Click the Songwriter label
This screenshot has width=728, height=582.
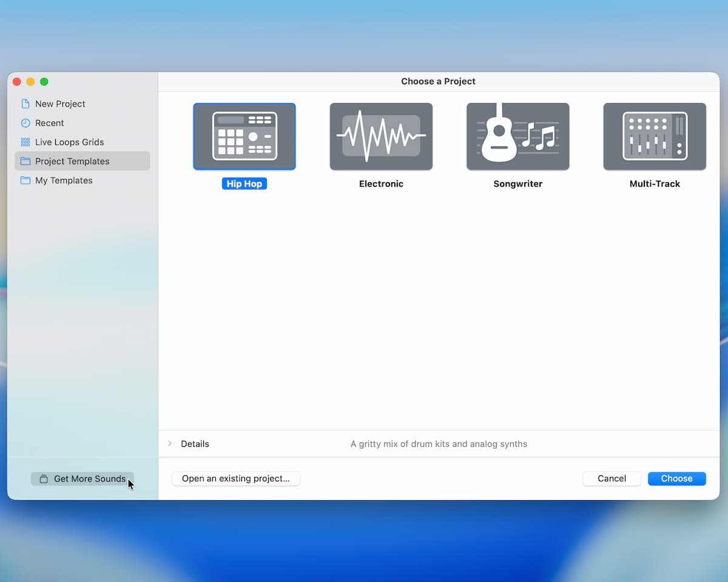tap(518, 184)
